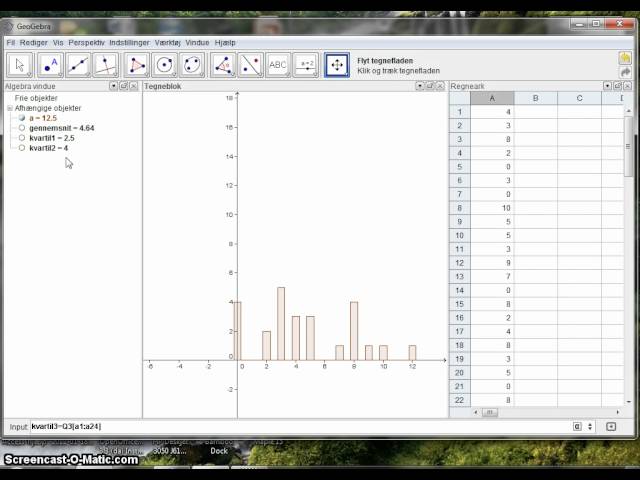The width and height of the screenshot is (640, 480).
Task: Select cell A12 containing 9
Action: 492,263
